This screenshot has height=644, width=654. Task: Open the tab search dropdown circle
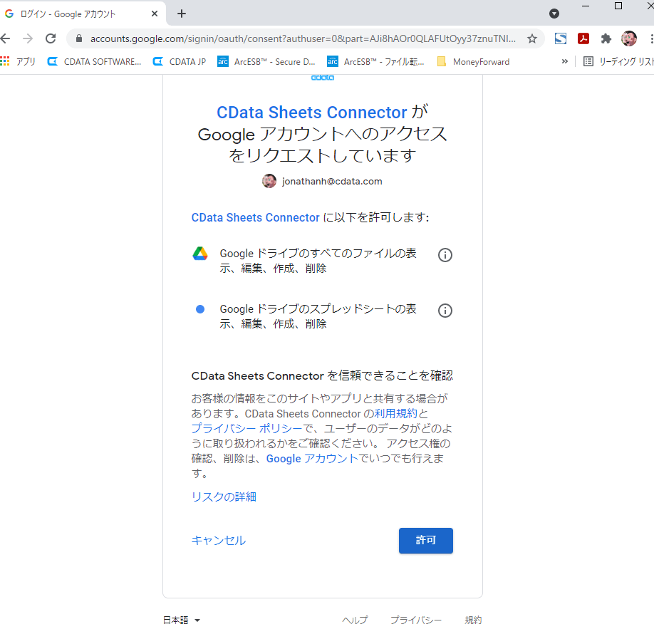[554, 14]
